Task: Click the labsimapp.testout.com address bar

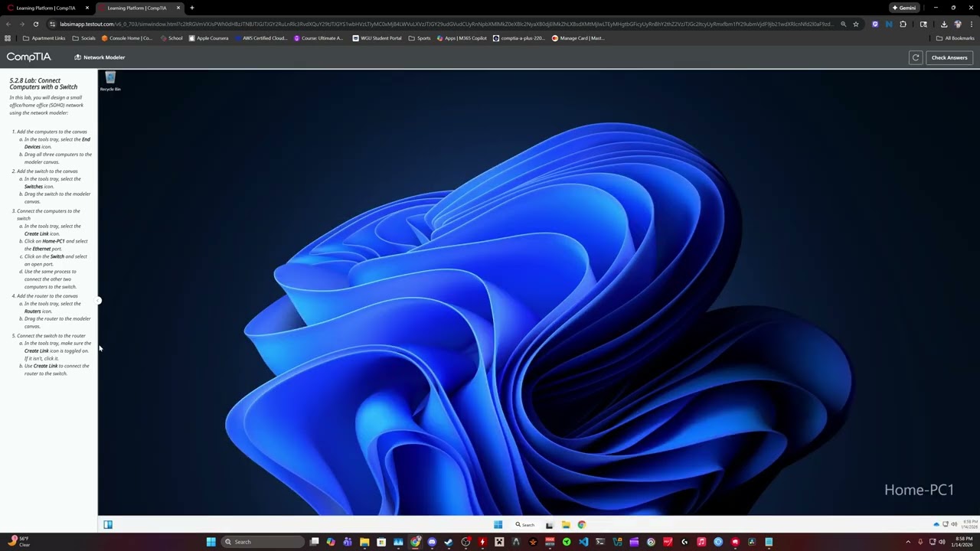Action: 444,24
